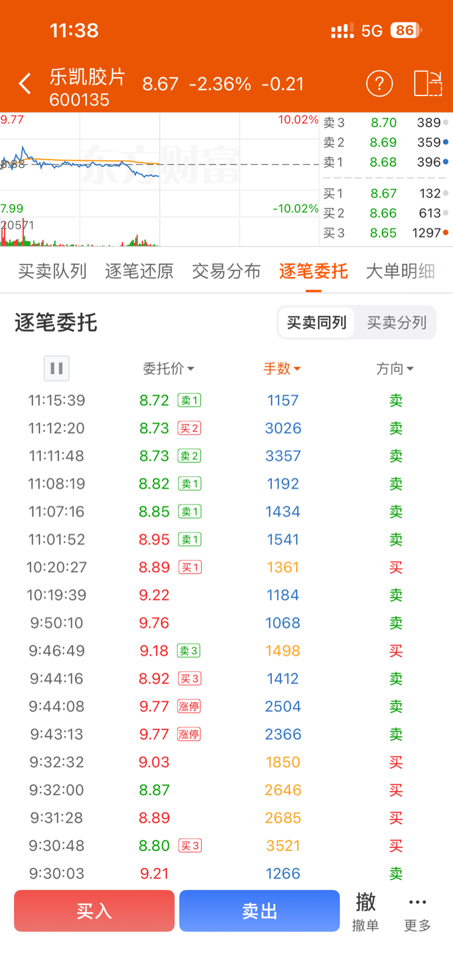This screenshot has width=453, height=980.
Task: Select the 逐笔委托 tab
Action: [313, 271]
